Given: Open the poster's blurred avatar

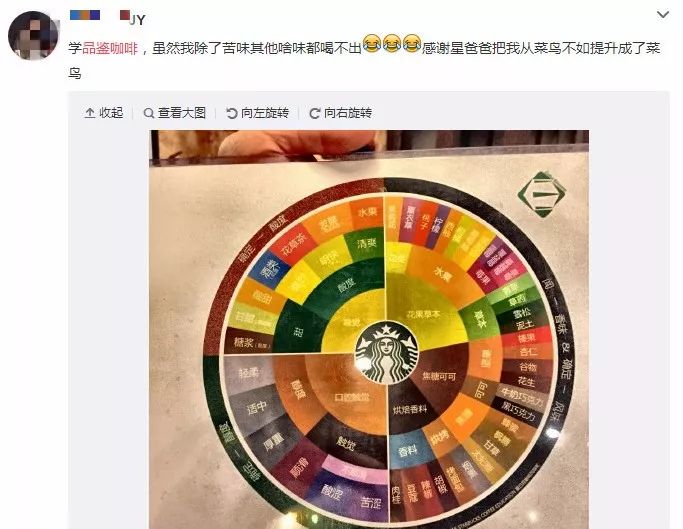Looking at the screenshot, I should pyautogui.click(x=33, y=35).
